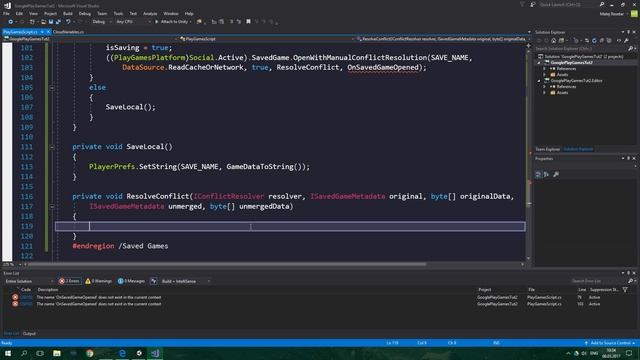This screenshot has height=360, width=640.
Task: Collapse the else block at line 105
Action: 52,87
